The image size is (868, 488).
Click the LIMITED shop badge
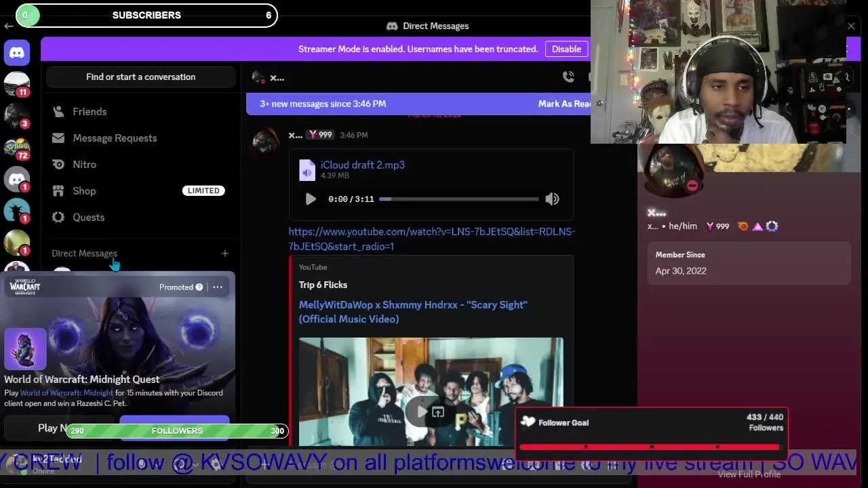point(203,190)
